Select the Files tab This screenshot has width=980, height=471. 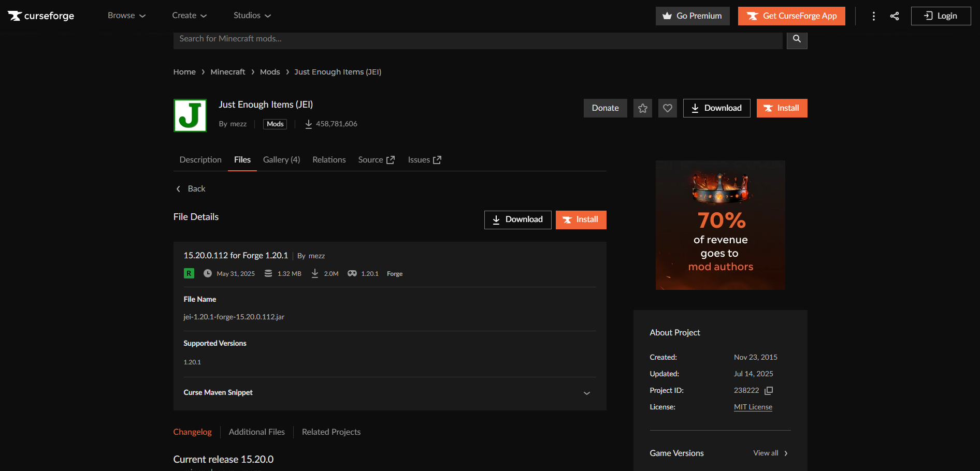coord(242,160)
